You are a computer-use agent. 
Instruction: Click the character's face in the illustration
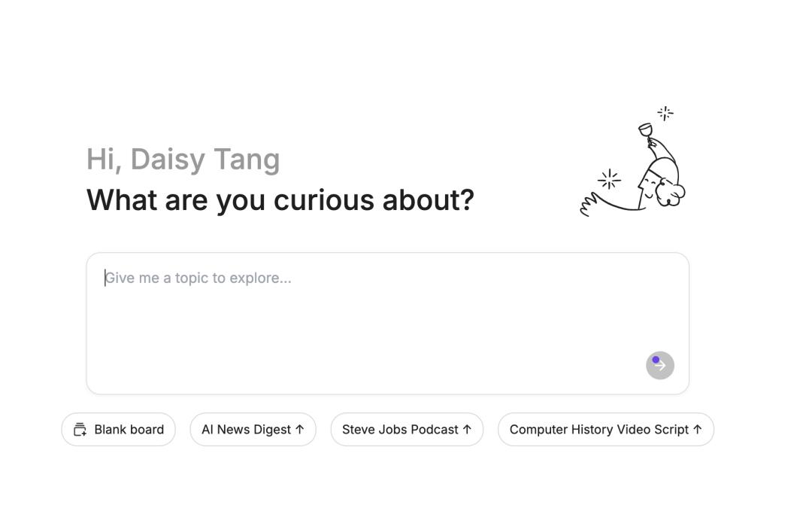650,183
